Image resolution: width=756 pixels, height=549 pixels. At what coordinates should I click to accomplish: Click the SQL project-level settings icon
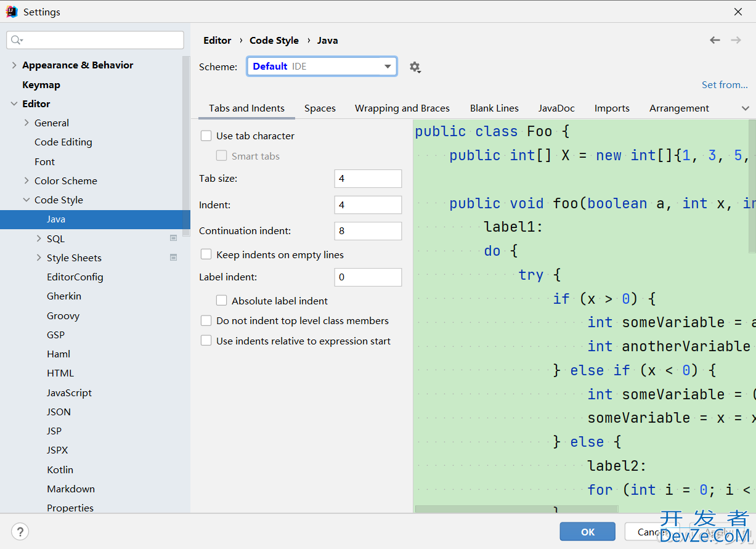click(x=174, y=238)
